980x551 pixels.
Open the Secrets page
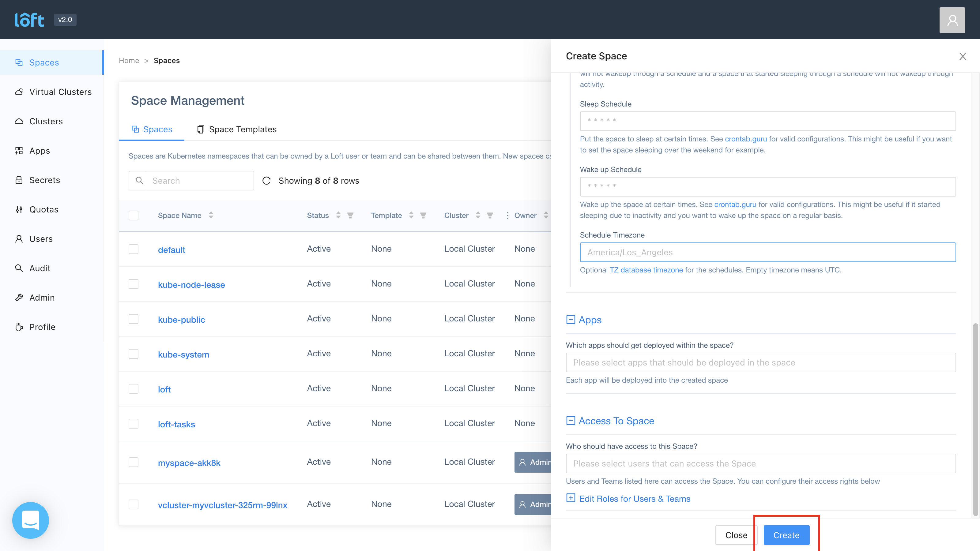click(x=44, y=180)
